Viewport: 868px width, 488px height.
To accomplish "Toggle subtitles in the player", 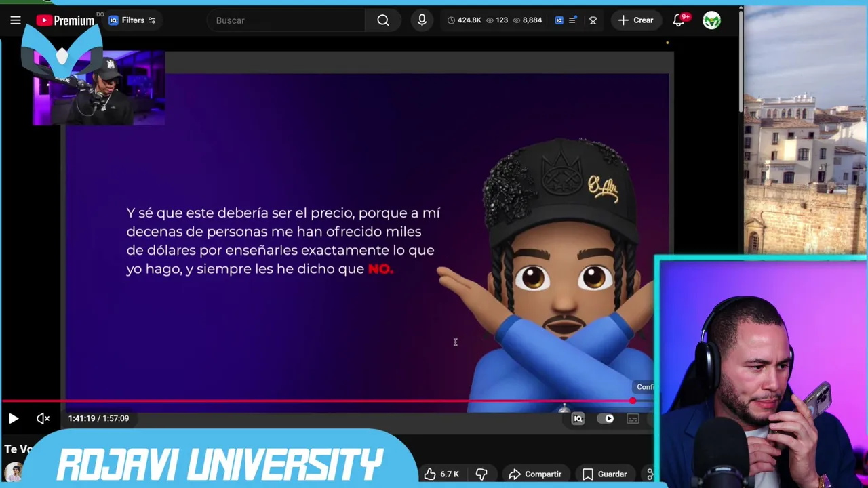I will click(633, 419).
